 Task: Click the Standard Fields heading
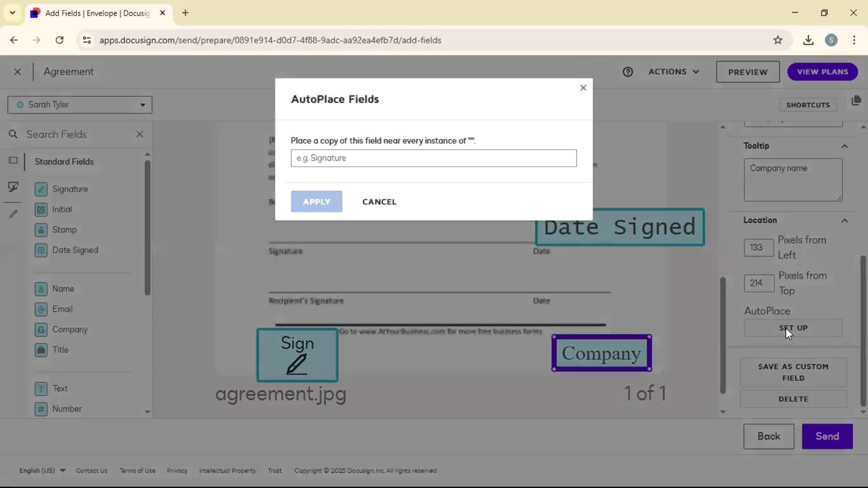tap(64, 162)
